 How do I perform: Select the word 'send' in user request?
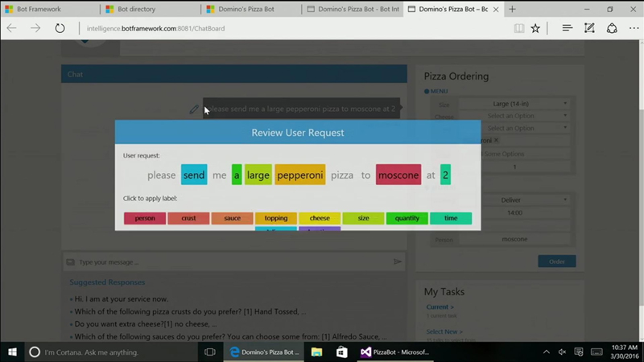tap(194, 175)
